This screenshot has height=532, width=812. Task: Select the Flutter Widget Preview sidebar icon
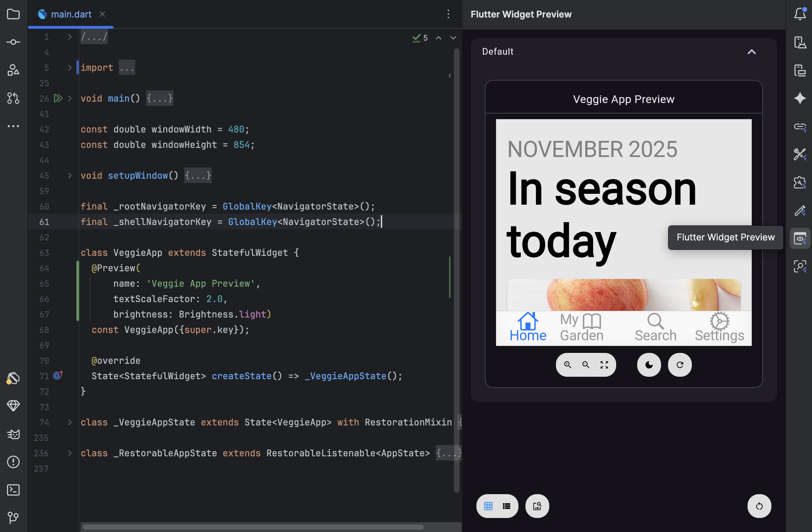pyautogui.click(x=800, y=239)
